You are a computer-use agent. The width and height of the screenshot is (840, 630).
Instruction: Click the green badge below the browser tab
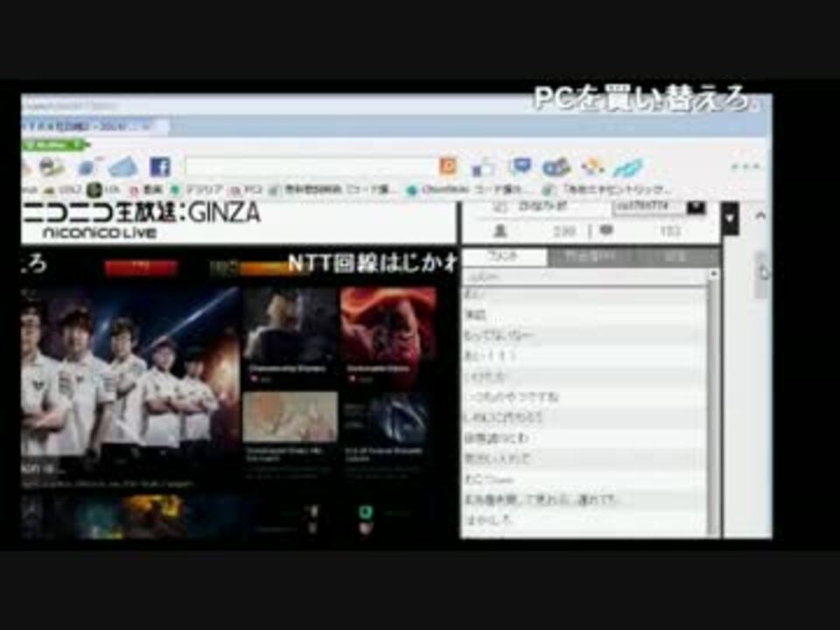(55, 144)
